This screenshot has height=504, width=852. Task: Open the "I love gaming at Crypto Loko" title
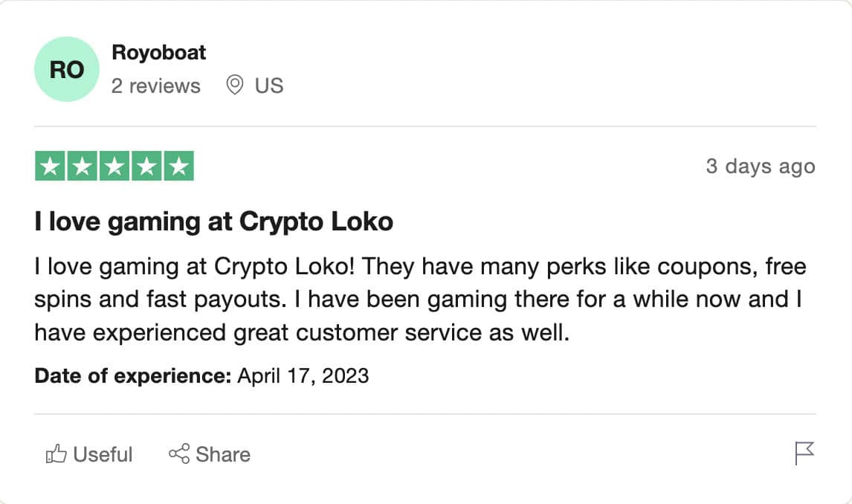pyautogui.click(x=213, y=222)
